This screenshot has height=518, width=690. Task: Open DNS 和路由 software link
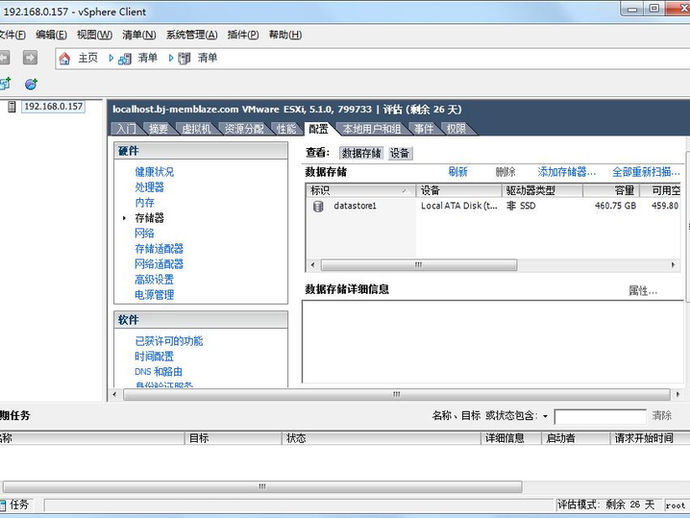coord(159,372)
